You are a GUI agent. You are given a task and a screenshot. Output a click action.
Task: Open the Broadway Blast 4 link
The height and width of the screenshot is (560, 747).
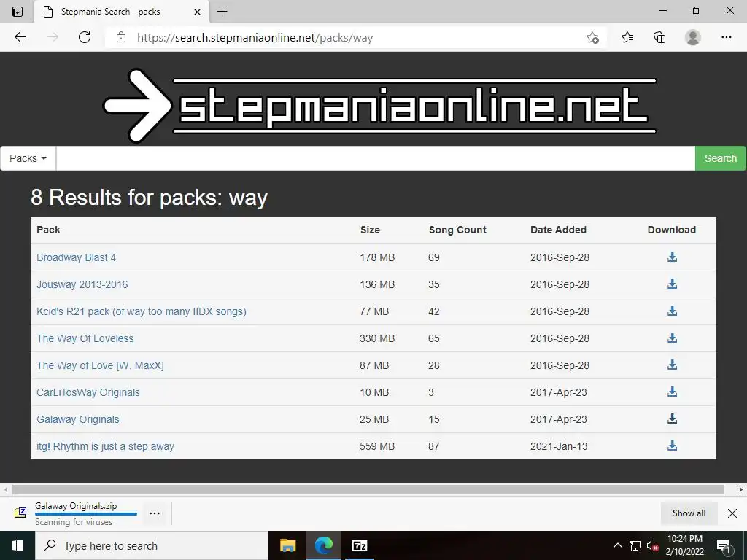point(76,257)
